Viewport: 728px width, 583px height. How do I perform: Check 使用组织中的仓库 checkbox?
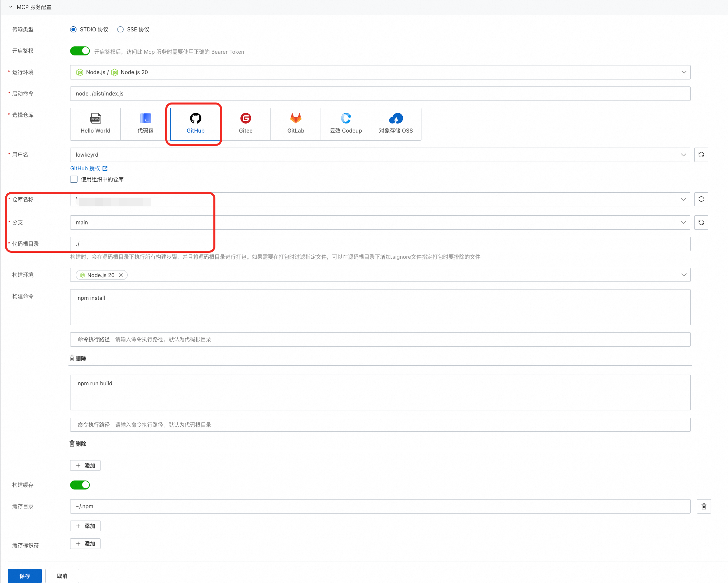click(74, 179)
